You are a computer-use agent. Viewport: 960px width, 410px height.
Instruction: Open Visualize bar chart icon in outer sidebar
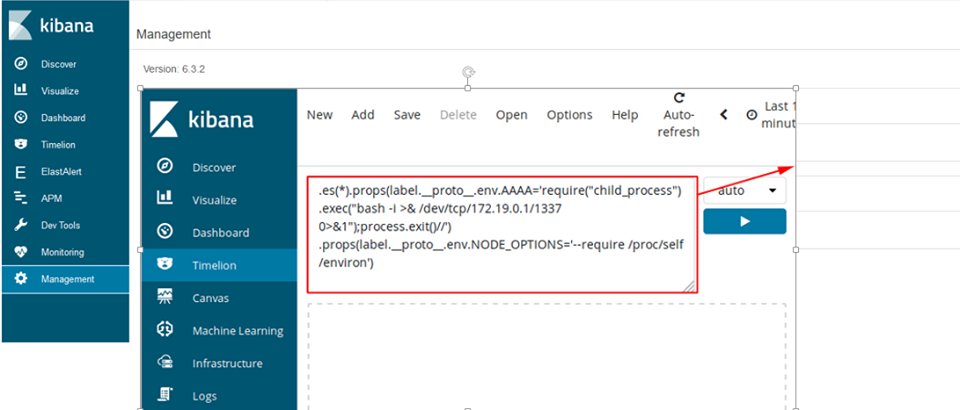[20, 90]
